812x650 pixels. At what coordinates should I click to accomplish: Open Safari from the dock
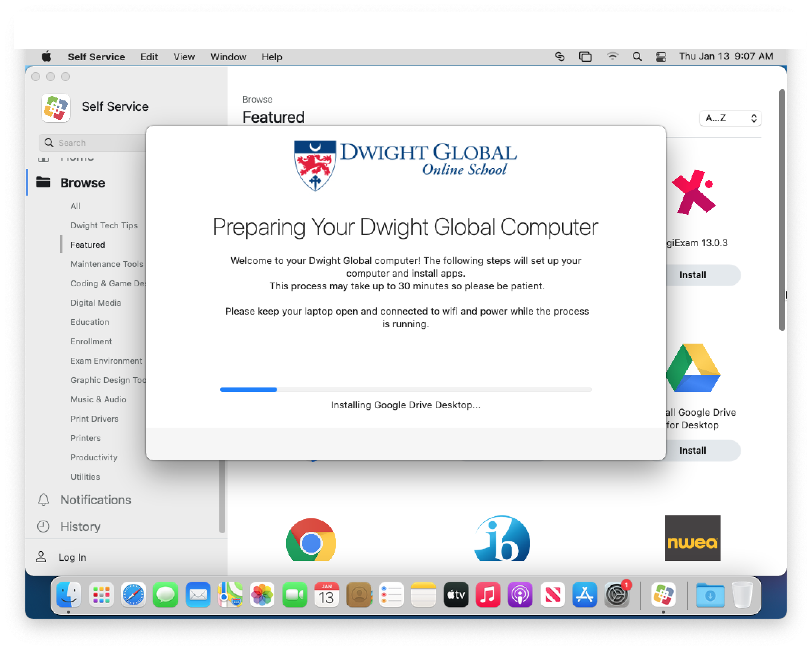coord(133,595)
